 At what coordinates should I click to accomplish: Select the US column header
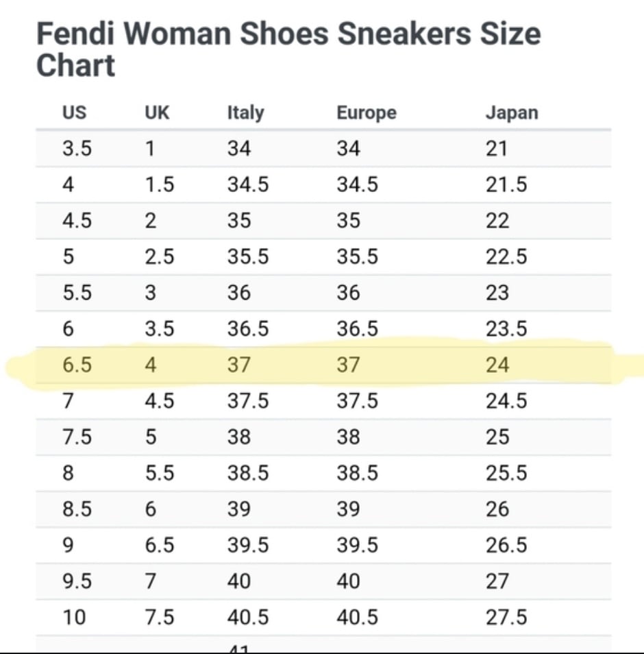74,112
